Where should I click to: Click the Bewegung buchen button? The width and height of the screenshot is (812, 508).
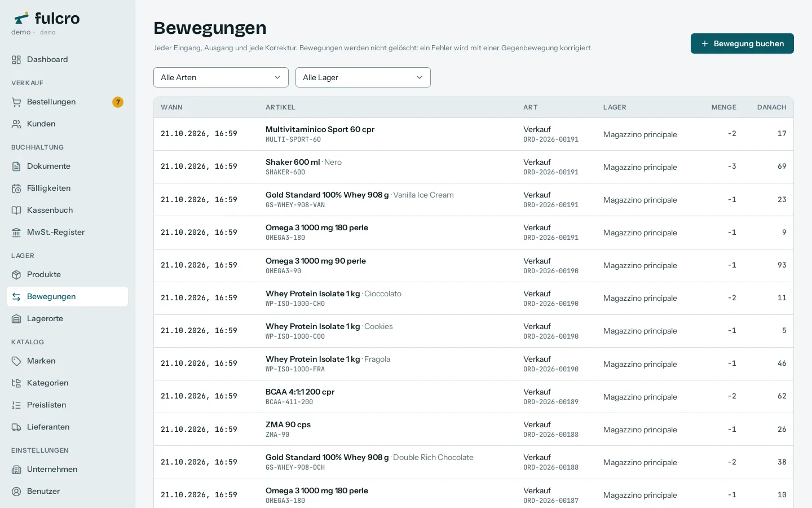coord(742,43)
